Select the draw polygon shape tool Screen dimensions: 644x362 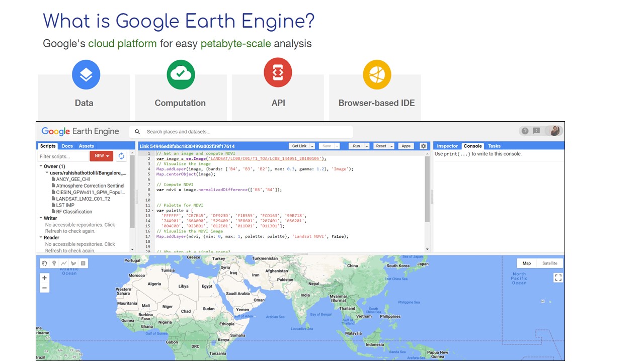[x=73, y=263]
